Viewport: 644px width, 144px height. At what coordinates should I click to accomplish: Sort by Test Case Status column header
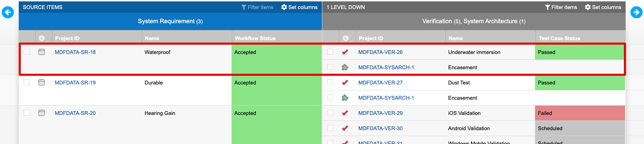[x=559, y=38]
